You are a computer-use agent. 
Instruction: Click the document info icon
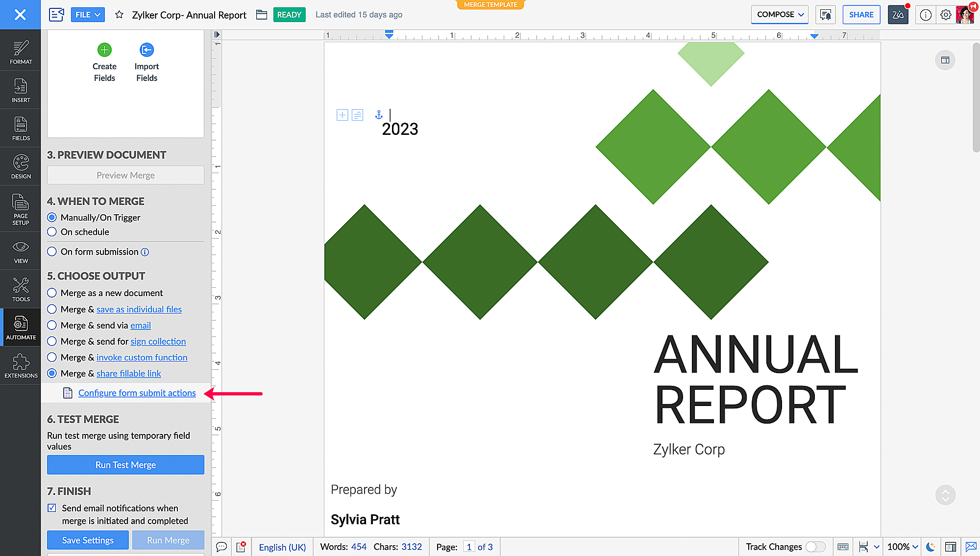[x=925, y=15]
